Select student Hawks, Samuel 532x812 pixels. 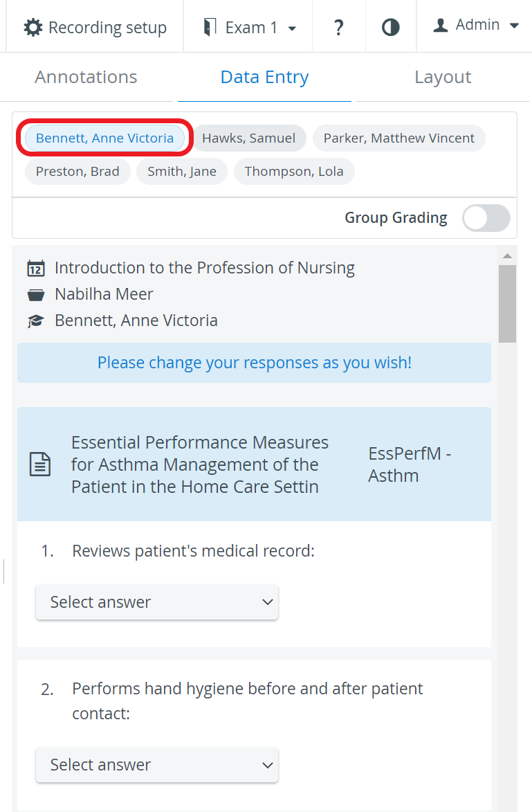[x=249, y=138]
